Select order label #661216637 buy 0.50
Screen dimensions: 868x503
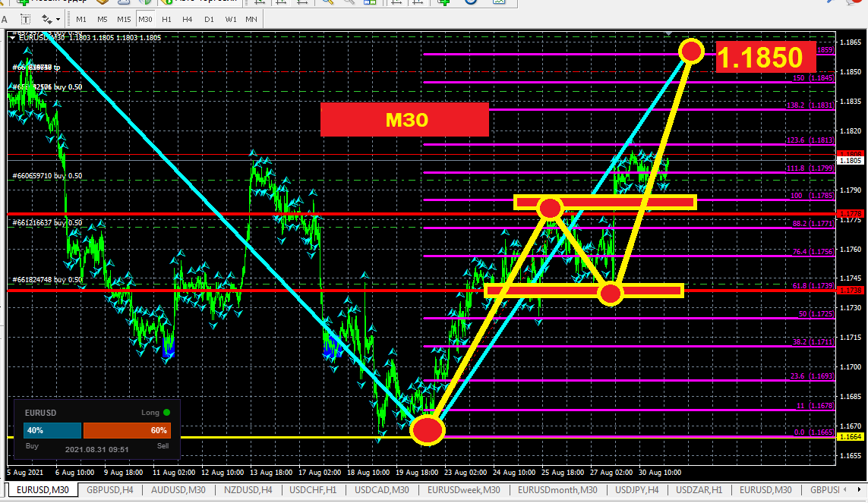(47, 223)
